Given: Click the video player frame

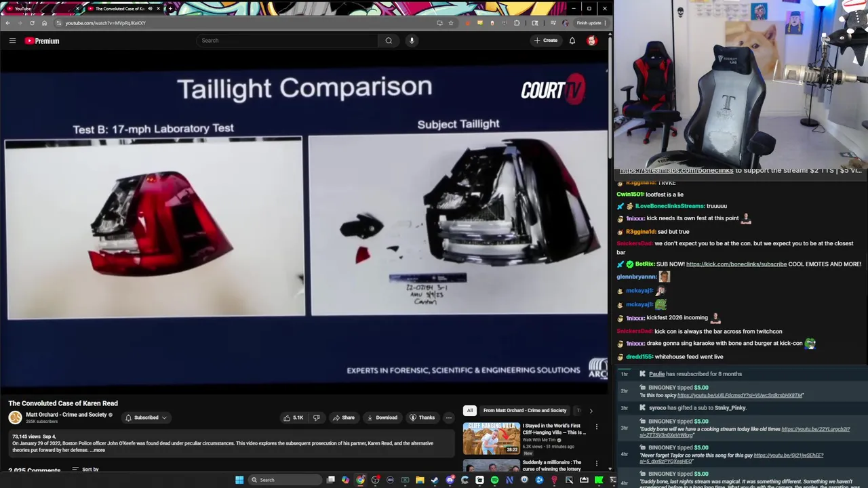Looking at the screenshot, I should pyautogui.click(x=305, y=224).
